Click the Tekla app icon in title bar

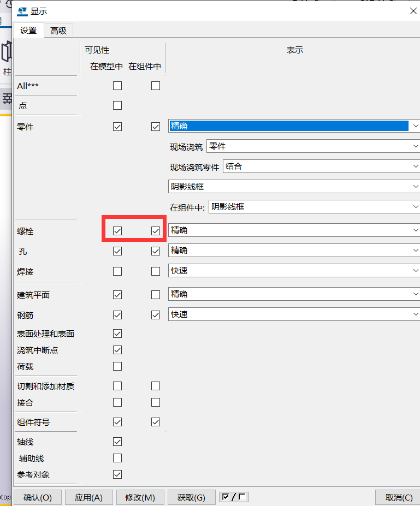point(22,11)
